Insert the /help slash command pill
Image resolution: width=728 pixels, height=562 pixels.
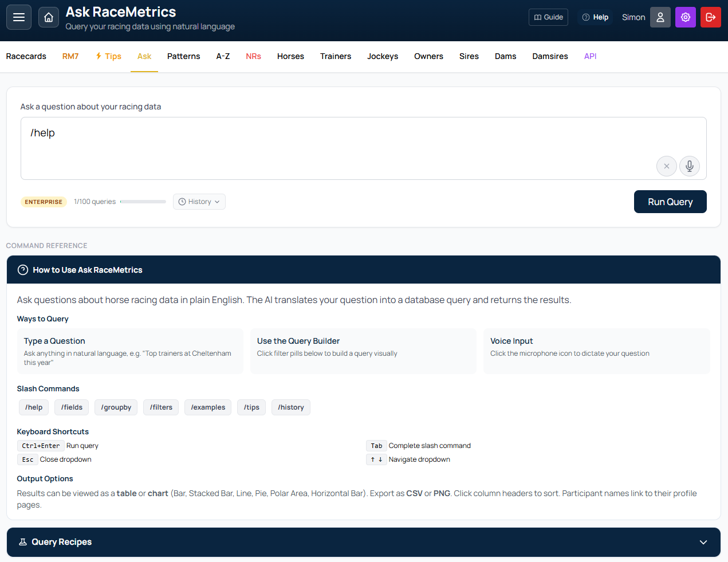(34, 407)
